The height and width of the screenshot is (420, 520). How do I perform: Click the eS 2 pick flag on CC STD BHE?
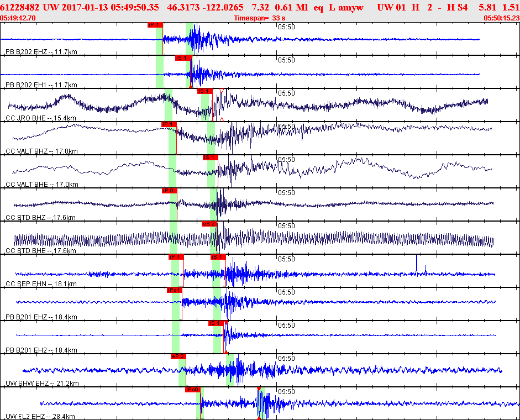(x=209, y=224)
